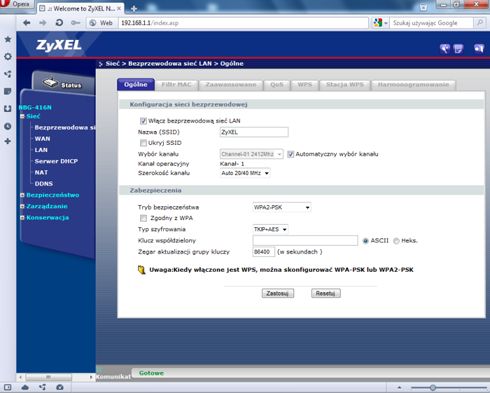
Task: Close the Welcome to ZyXEL tab
Action: pyautogui.click(x=119, y=8)
